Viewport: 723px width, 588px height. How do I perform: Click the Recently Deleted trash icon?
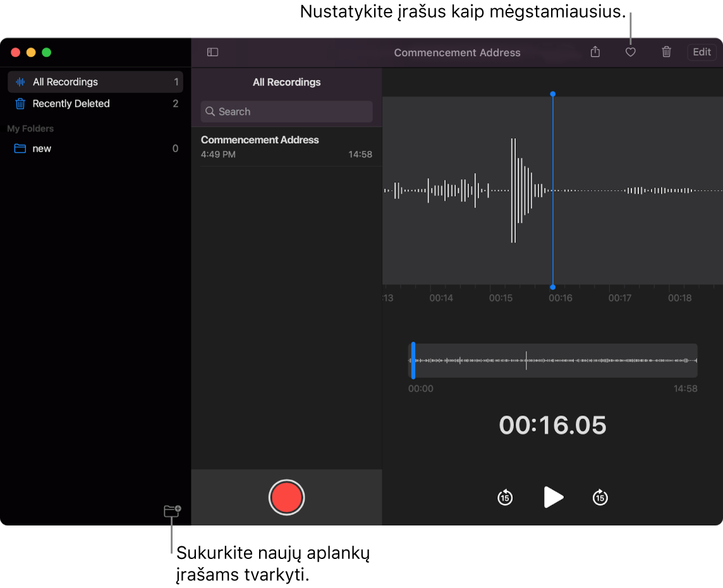[x=19, y=104]
